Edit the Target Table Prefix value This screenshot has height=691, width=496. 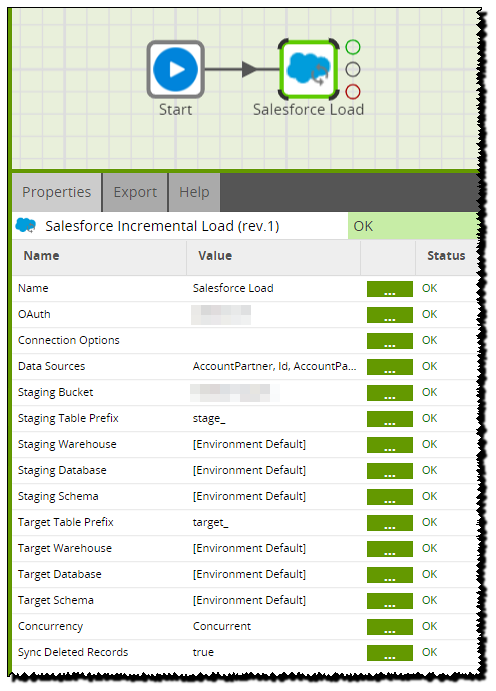pyautogui.click(x=390, y=523)
